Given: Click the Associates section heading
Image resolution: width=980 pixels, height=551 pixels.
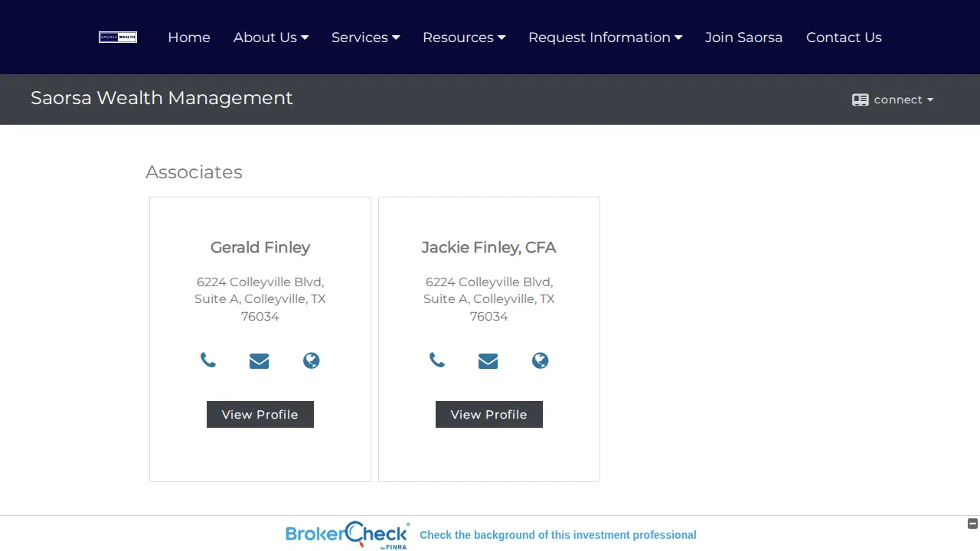Looking at the screenshot, I should pos(194,172).
